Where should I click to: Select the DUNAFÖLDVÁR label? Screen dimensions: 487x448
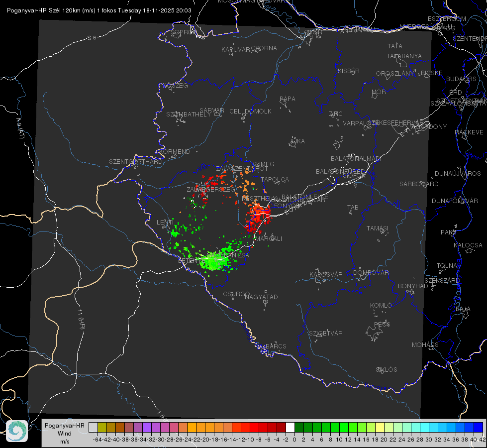point(455,201)
